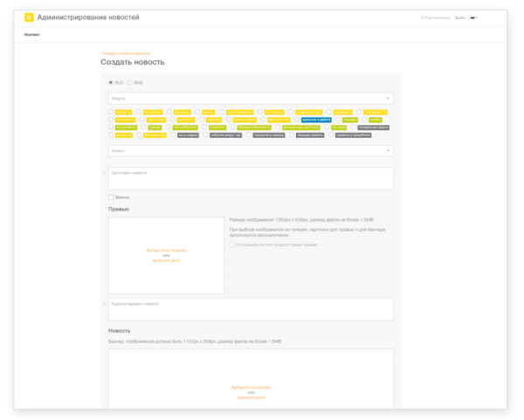This screenshot has height=420, width=524.
Task: Click "загрузите фото" in the preview box
Action: pyautogui.click(x=166, y=260)
